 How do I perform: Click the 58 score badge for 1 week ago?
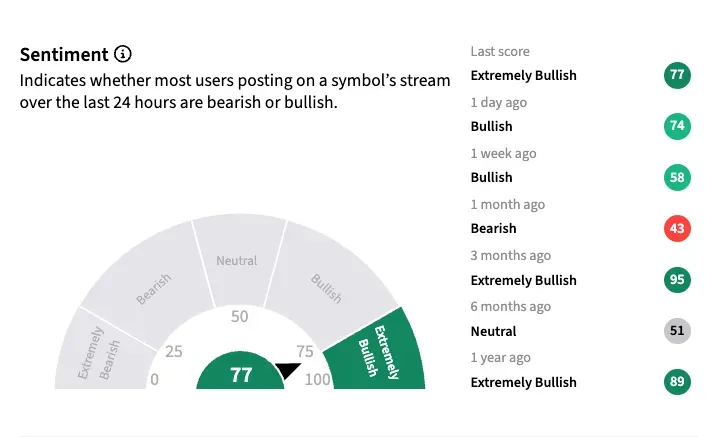click(677, 178)
